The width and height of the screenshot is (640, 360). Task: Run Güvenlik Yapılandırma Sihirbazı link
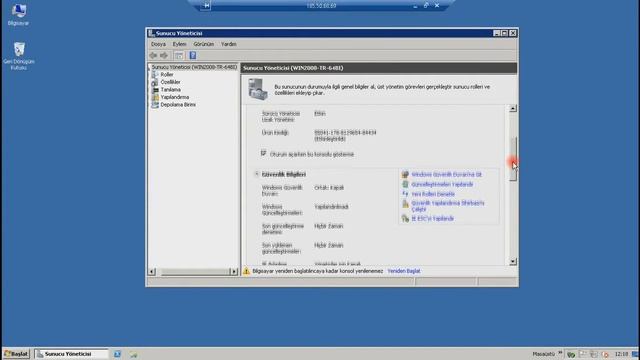click(448, 206)
